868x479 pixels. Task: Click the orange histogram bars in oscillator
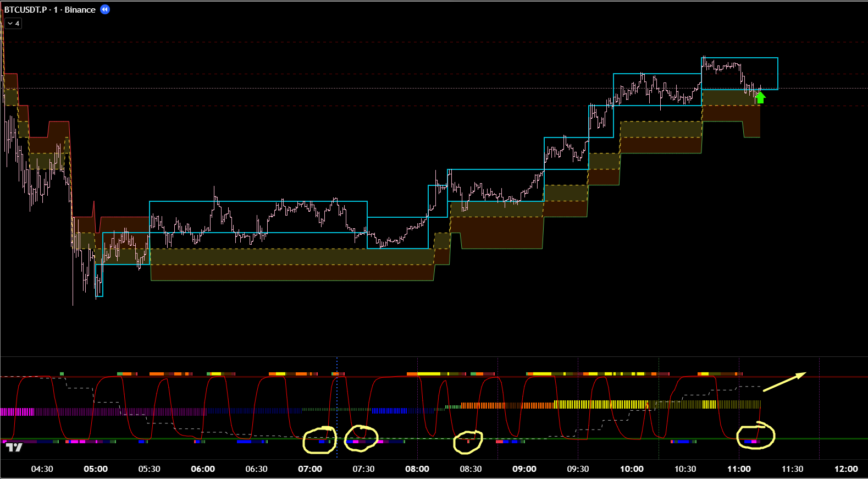[x=484, y=405]
